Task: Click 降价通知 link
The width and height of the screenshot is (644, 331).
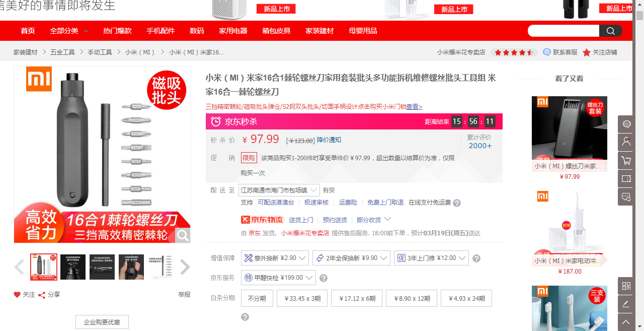Action: click(329, 140)
